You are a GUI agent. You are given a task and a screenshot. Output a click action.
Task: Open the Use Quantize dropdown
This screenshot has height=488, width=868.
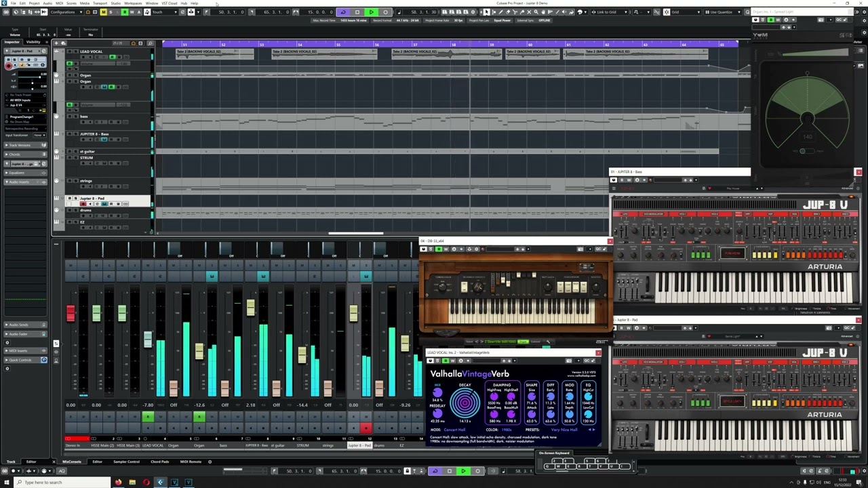(x=722, y=12)
